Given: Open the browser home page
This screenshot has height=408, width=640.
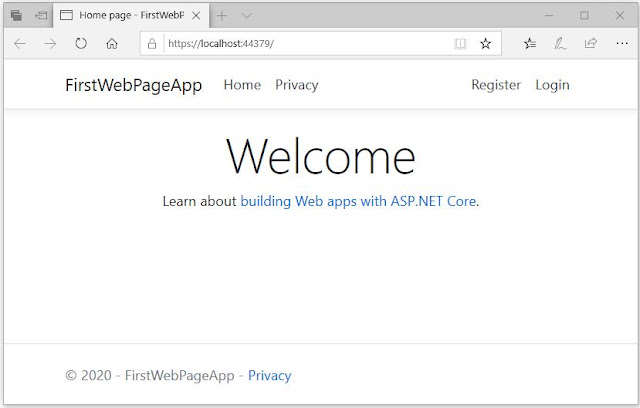Looking at the screenshot, I should pos(112,43).
